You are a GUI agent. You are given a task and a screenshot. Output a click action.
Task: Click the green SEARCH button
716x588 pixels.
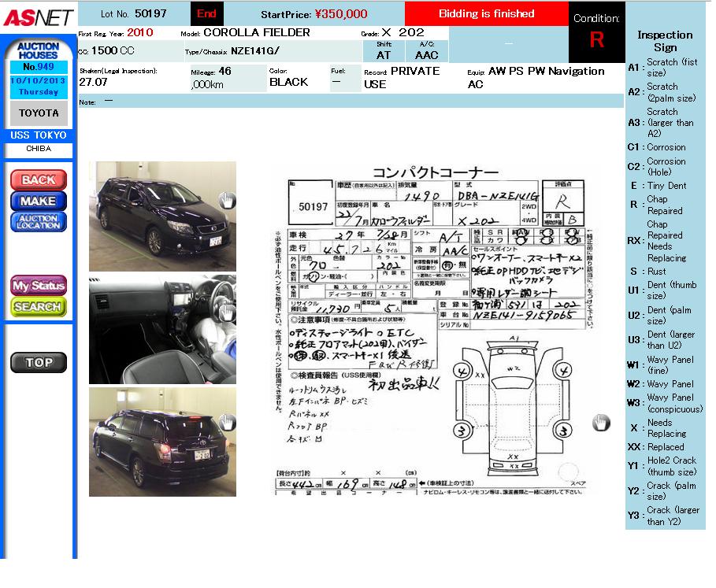tap(38, 306)
